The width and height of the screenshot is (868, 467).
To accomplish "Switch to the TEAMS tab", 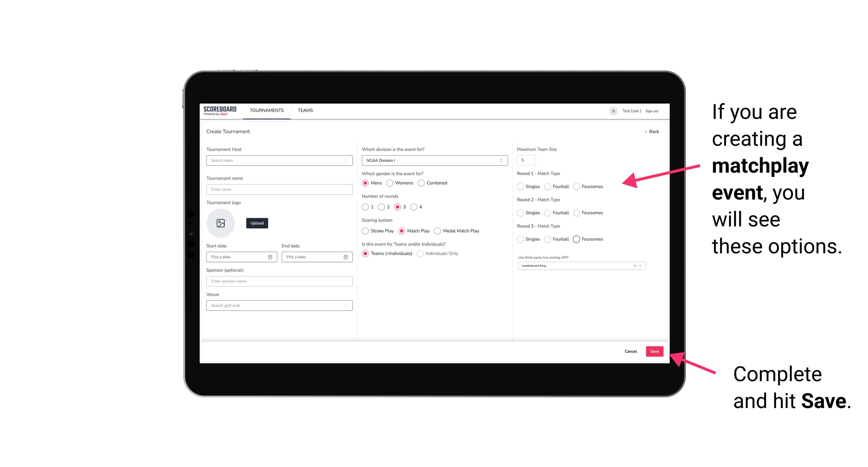I will click(x=305, y=110).
